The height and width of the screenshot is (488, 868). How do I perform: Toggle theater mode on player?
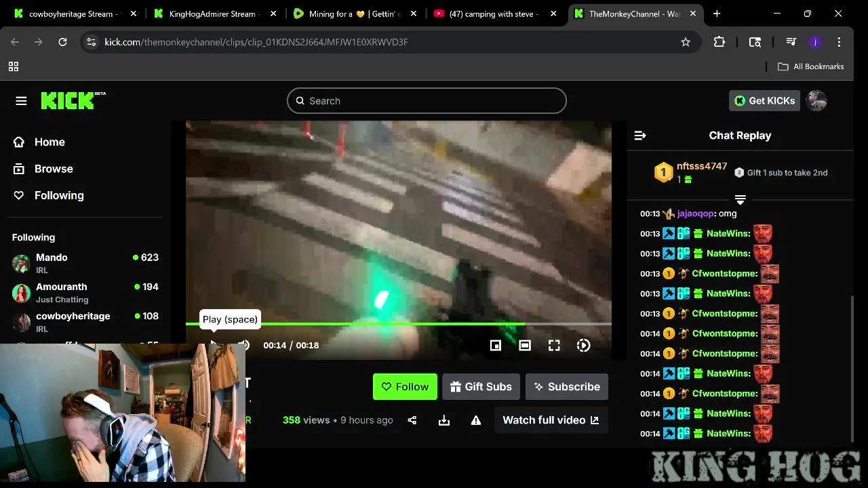click(x=525, y=346)
